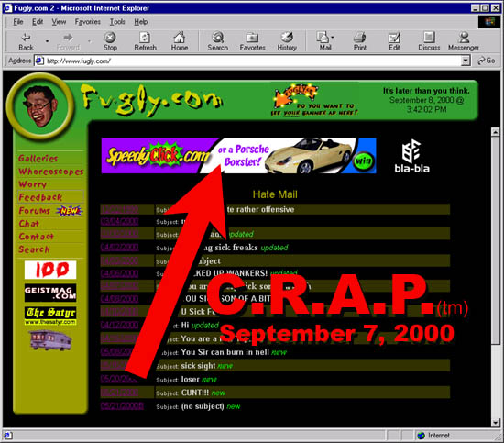Click the Go button

click(487, 61)
